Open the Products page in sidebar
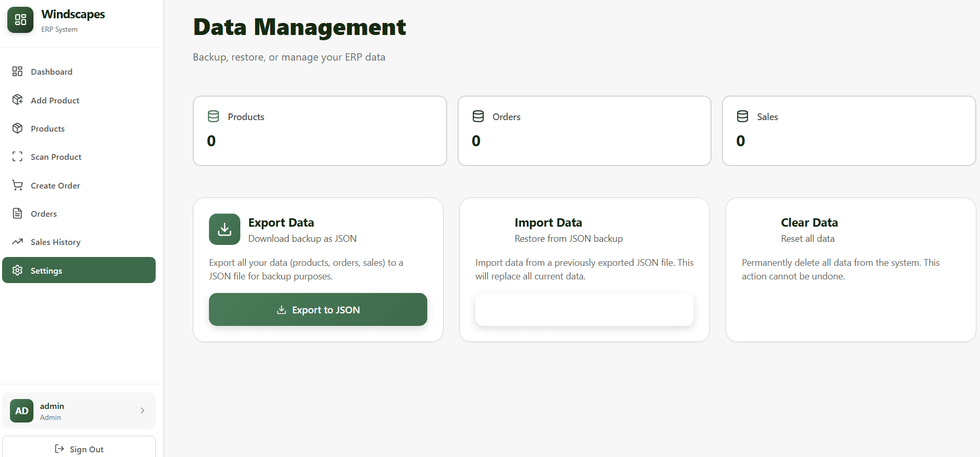980x457 pixels. click(48, 128)
